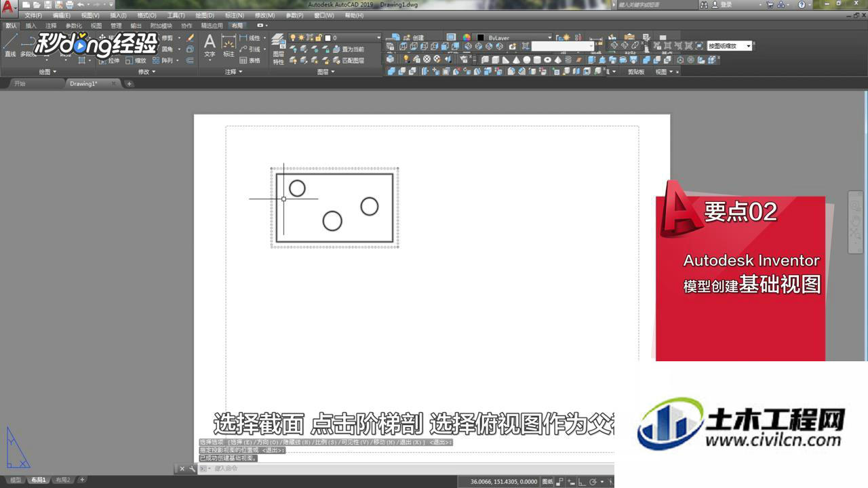
Task: Open Layer Properties (图层特性)
Action: tap(279, 49)
